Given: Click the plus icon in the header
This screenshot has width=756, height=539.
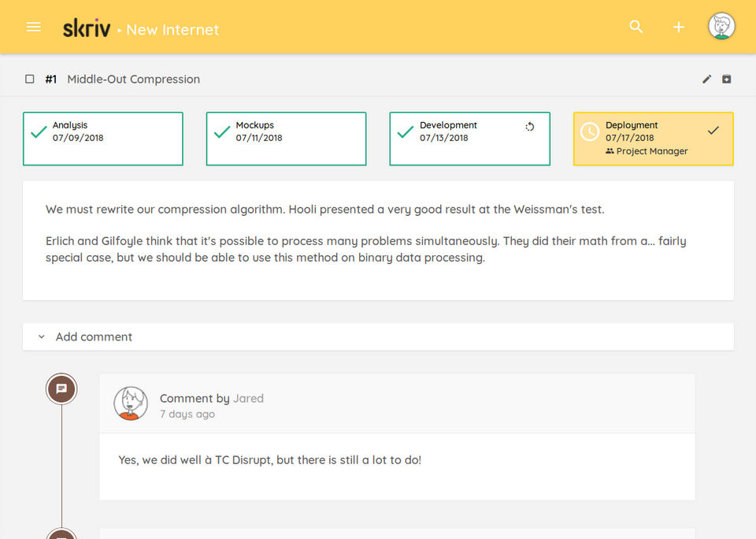Looking at the screenshot, I should (x=678, y=27).
